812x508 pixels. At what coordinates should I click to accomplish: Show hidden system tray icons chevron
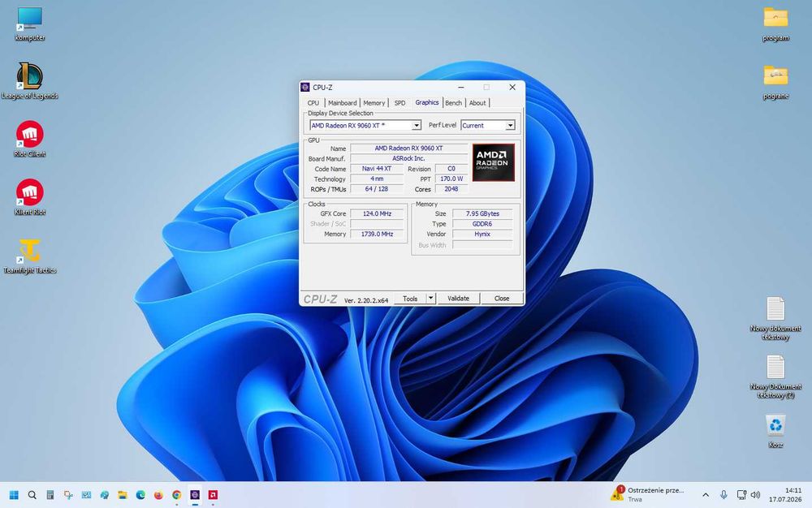(706, 495)
